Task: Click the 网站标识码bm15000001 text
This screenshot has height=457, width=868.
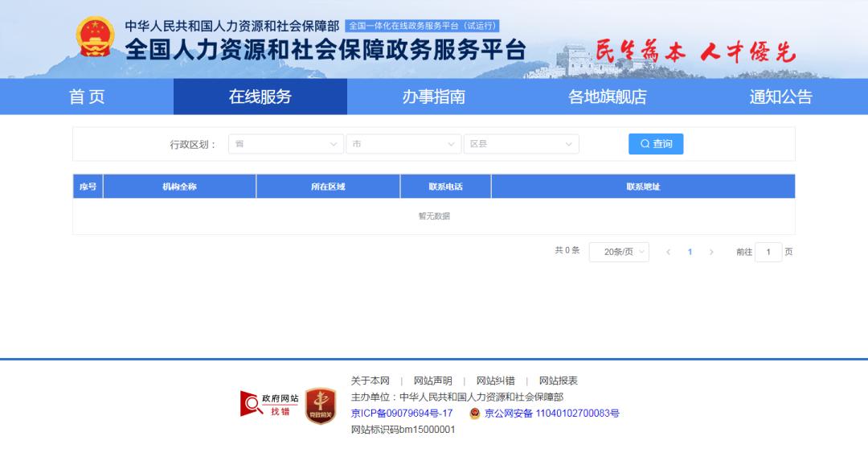Action: (403, 430)
